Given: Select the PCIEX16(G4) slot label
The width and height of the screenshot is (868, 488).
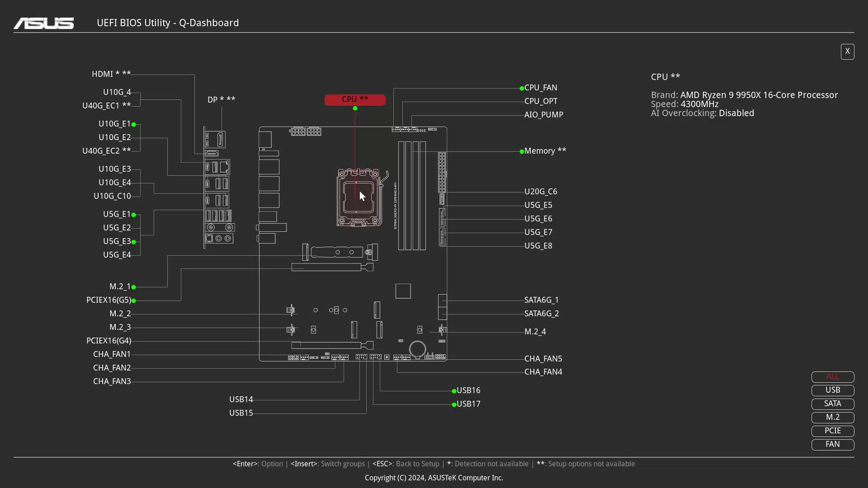Looking at the screenshot, I should (x=109, y=341).
